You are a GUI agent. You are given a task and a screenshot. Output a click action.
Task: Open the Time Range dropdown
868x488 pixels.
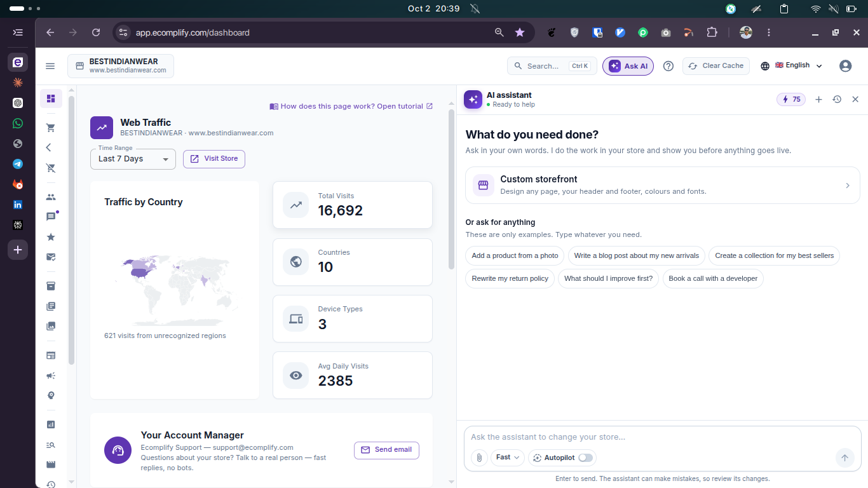coord(133,159)
